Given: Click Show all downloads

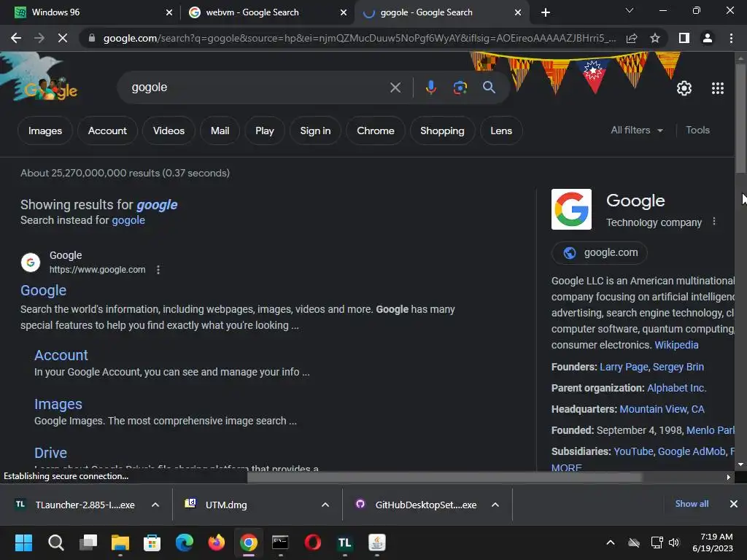Looking at the screenshot, I should [692, 504].
